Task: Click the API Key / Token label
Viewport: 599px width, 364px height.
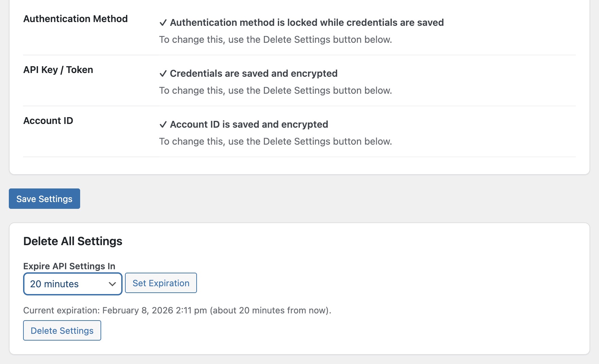Action: pyautogui.click(x=58, y=70)
